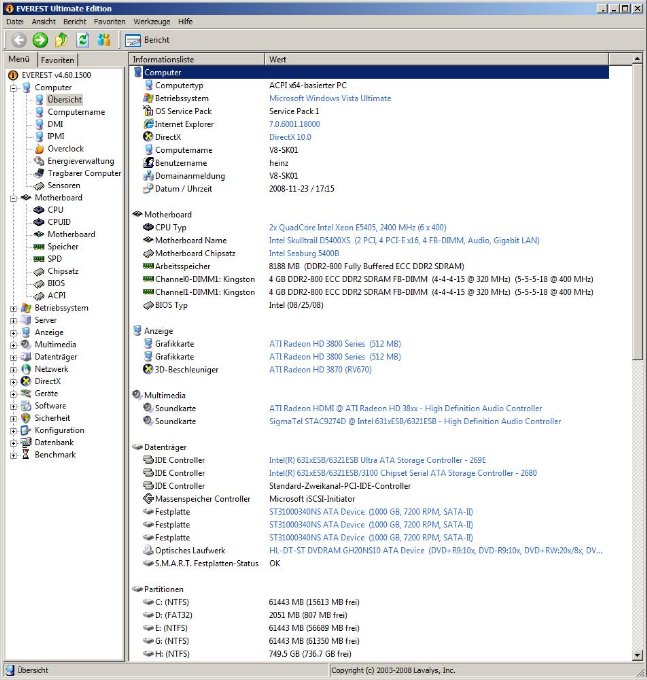This screenshot has height=680, width=647.
Task: Collapse the Computer tree node
Action: pos(13,88)
